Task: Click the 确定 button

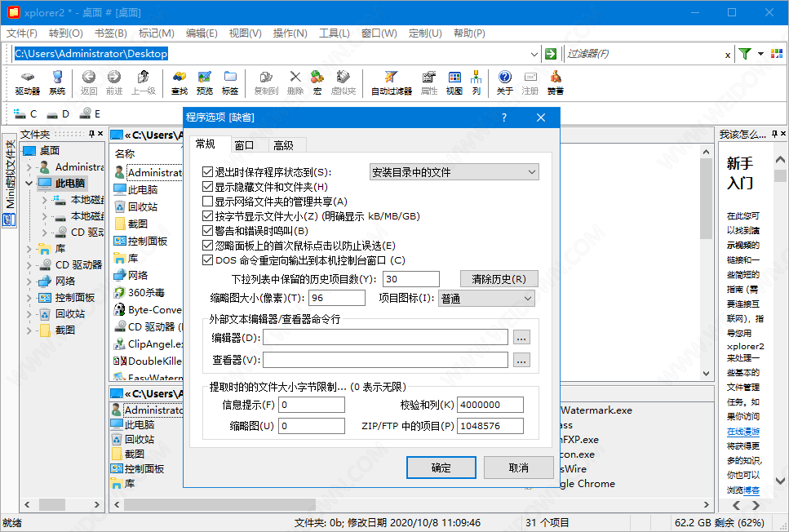Action: click(x=441, y=468)
